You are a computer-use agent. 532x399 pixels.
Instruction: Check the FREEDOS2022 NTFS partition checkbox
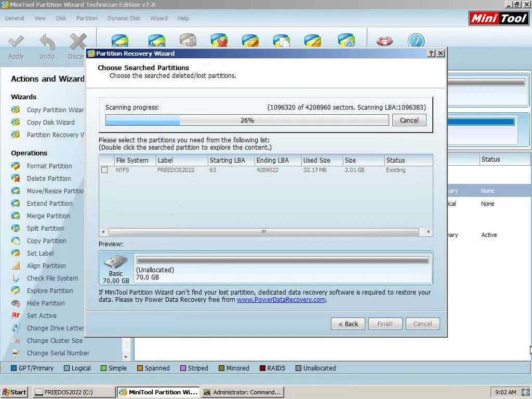[104, 170]
